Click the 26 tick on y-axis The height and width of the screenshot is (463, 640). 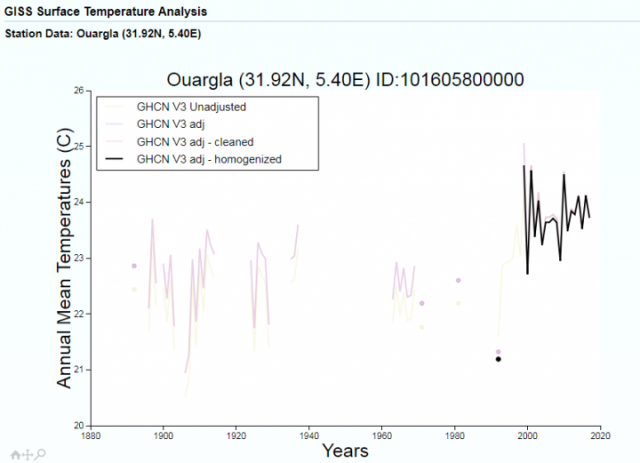click(x=82, y=91)
